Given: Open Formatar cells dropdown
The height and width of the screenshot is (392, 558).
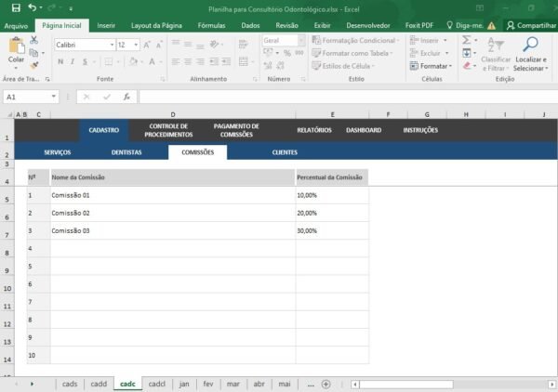Looking at the screenshot, I should point(431,66).
